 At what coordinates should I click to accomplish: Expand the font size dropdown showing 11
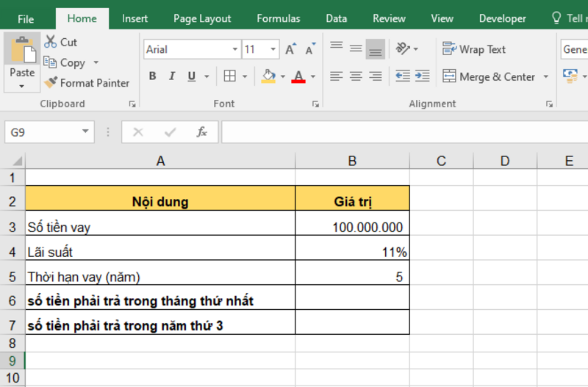click(273, 49)
